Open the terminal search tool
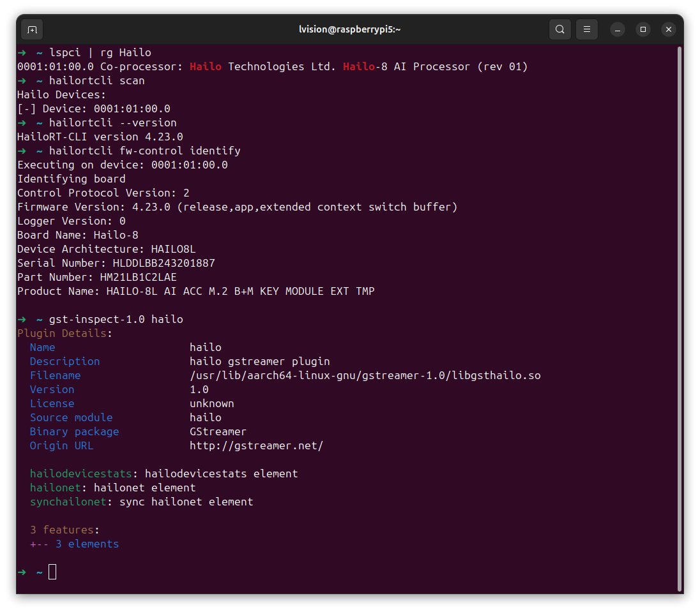The width and height of the screenshot is (700, 612). [560, 29]
